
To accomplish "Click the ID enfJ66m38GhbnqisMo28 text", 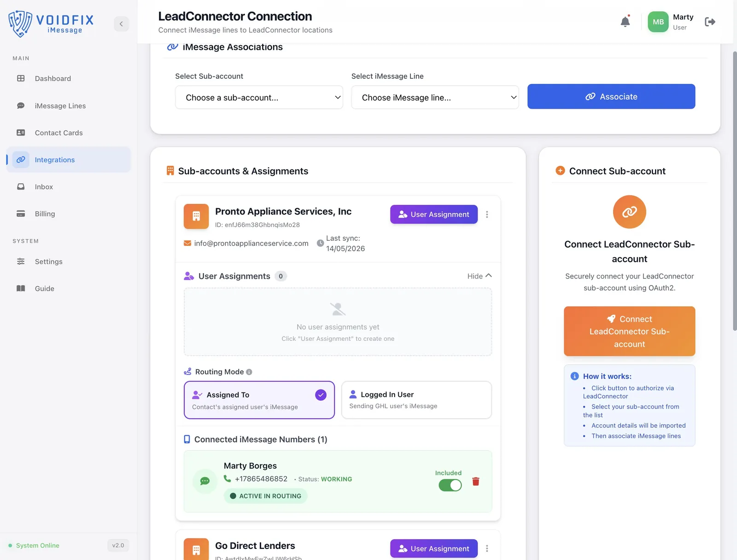I will coord(257,225).
